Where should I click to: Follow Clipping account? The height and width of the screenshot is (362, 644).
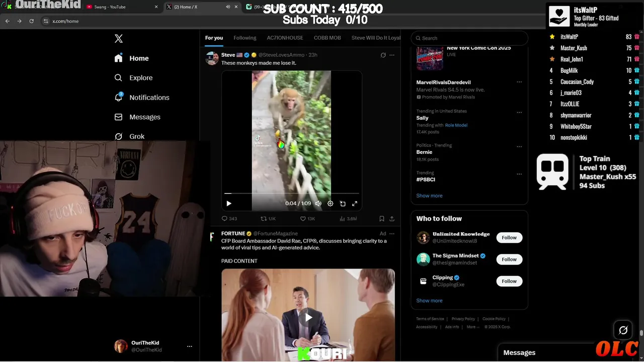(509, 281)
